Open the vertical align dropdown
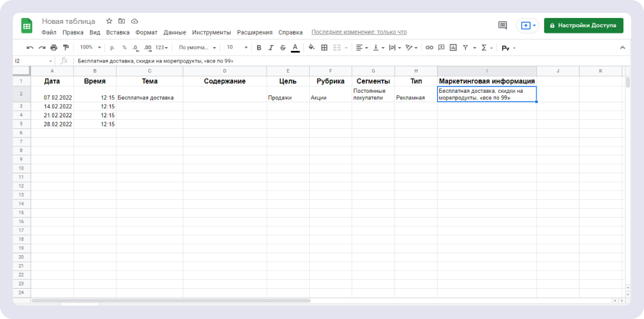The width and height of the screenshot is (644, 319). [x=378, y=48]
